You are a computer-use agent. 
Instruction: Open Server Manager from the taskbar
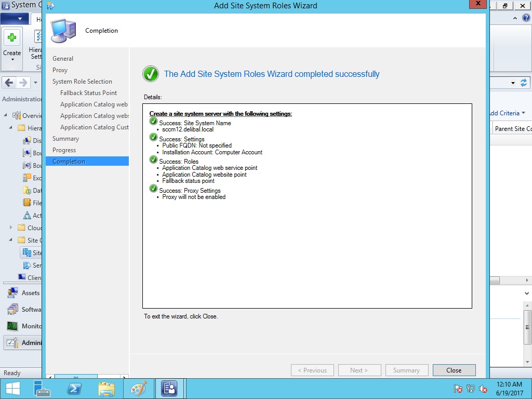[42, 388]
